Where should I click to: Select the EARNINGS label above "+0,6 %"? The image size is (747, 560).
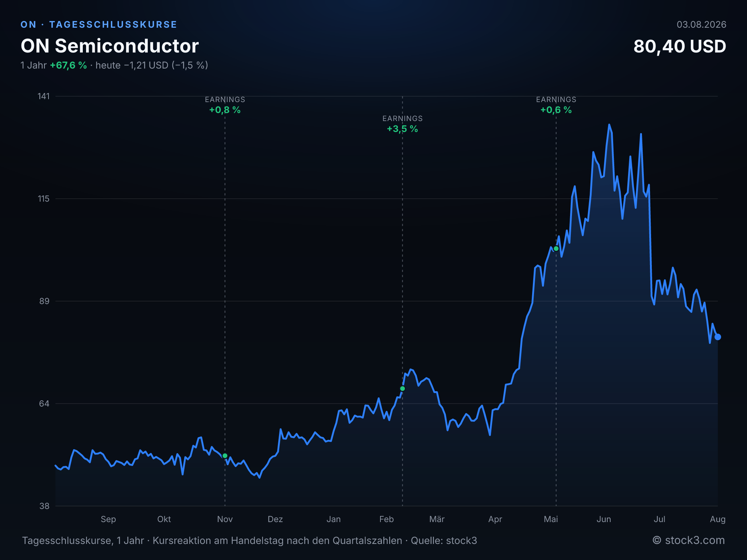(x=556, y=100)
